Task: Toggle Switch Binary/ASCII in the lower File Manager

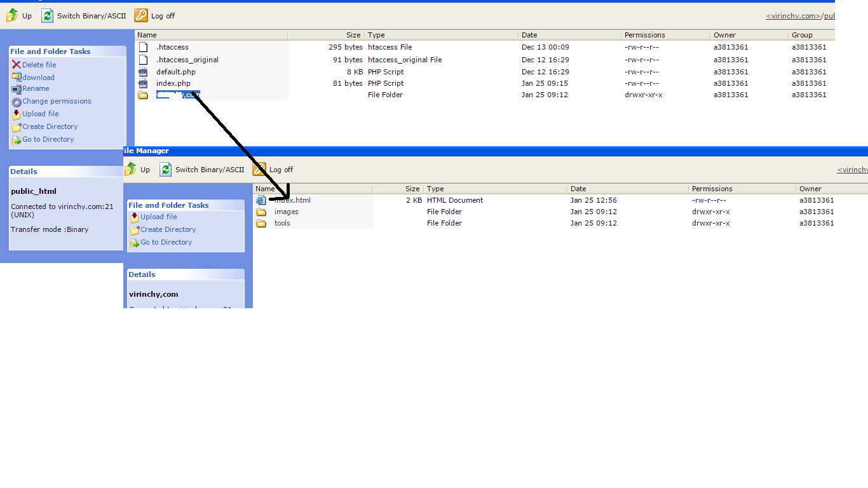Action: [x=165, y=170]
